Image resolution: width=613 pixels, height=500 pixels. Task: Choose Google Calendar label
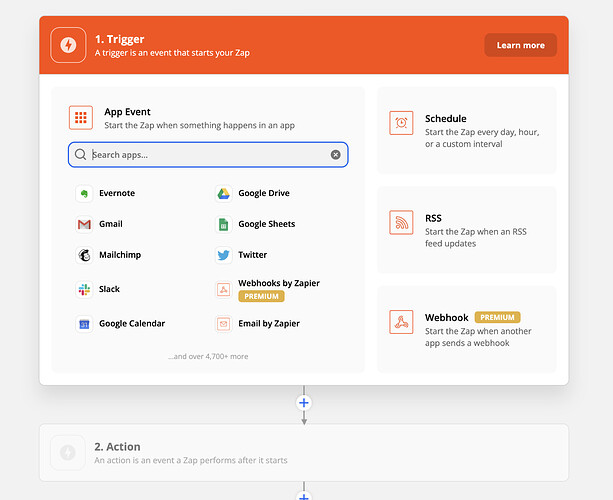[x=132, y=324]
